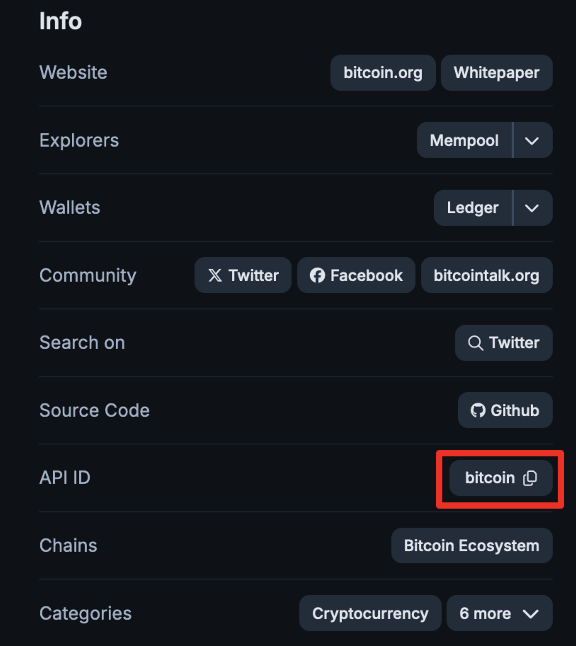
Task: Open the Ledger wallet link
Action: coord(473,208)
